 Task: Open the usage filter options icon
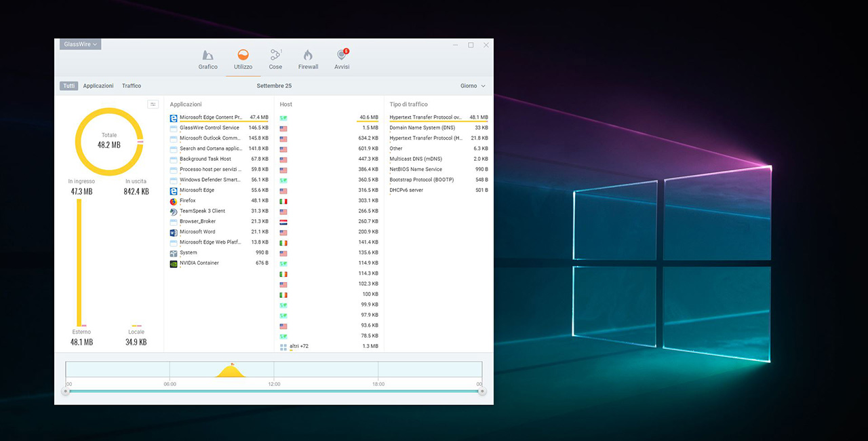(153, 104)
